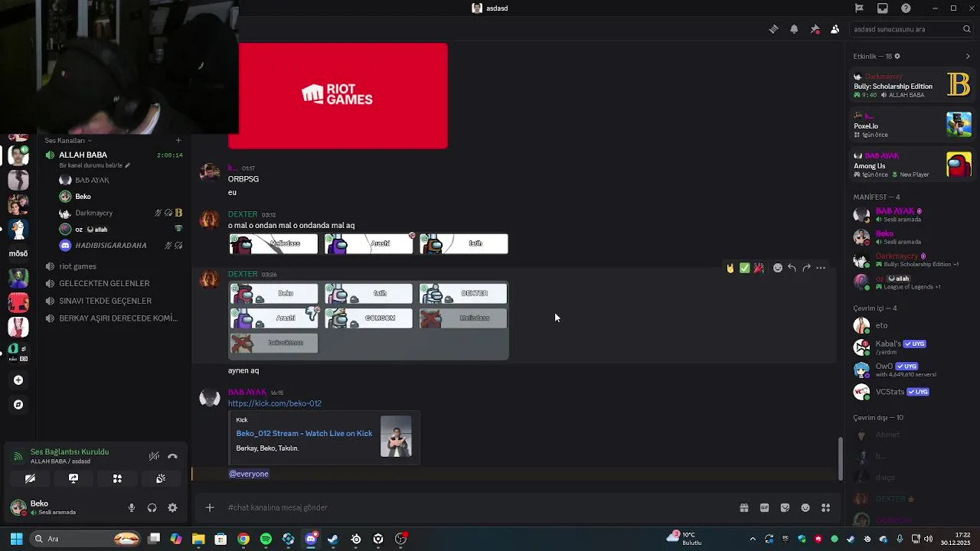
Task: Open user settings gear
Action: pos(172,507)
